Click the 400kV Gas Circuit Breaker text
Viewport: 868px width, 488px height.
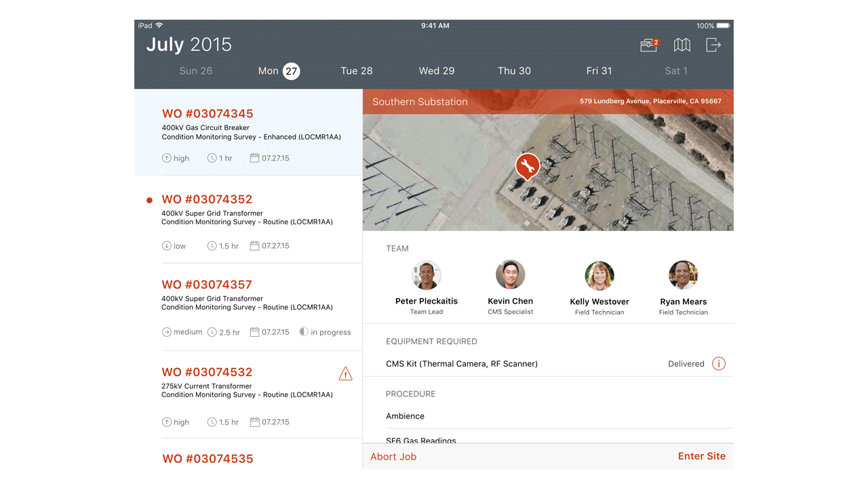[205, 127]
